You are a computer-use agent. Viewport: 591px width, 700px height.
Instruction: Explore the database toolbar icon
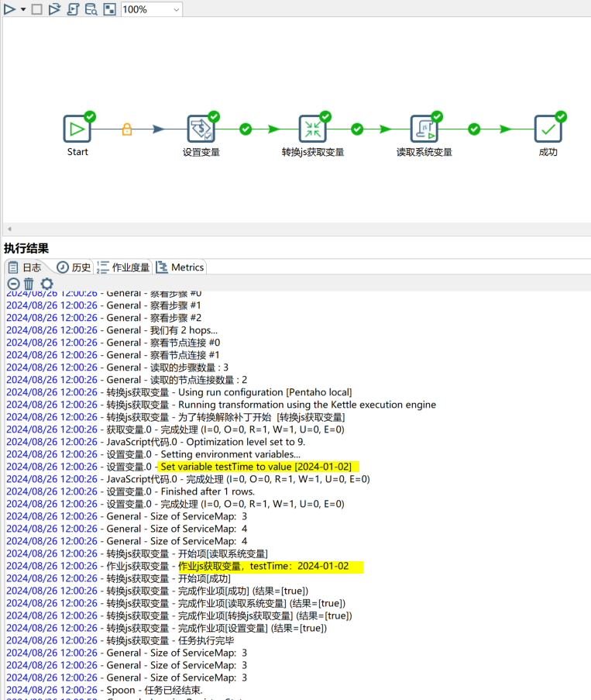[91, 9]
